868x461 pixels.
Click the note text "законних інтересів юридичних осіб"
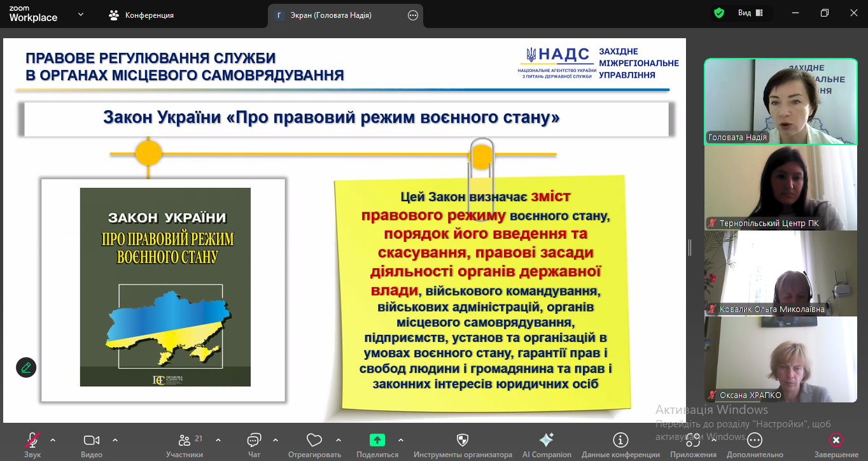(486, 384)
